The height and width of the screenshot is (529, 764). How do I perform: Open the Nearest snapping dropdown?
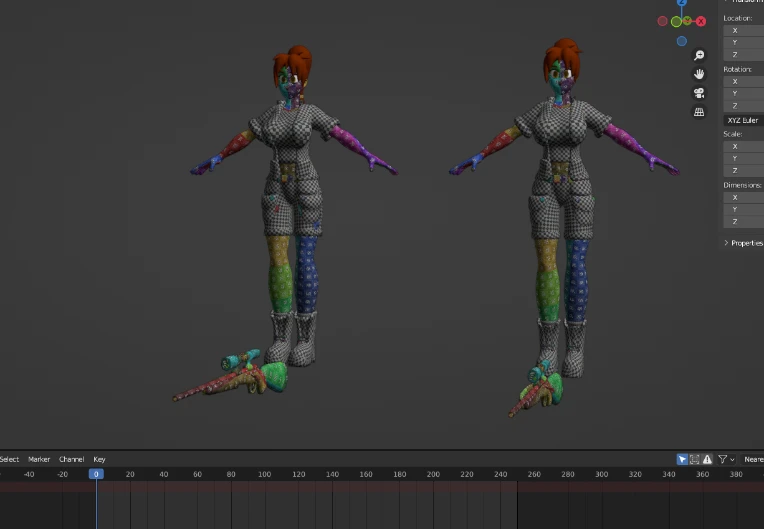(x=752, y=459)
